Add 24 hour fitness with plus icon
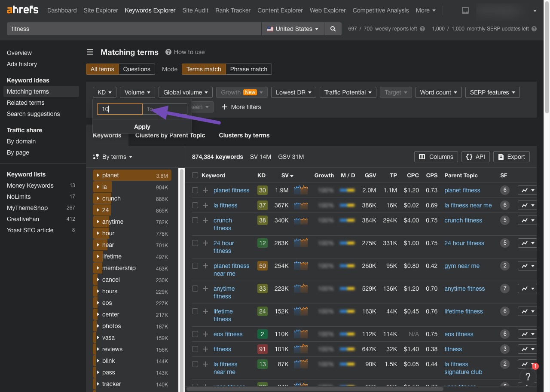 pos(205,243)
